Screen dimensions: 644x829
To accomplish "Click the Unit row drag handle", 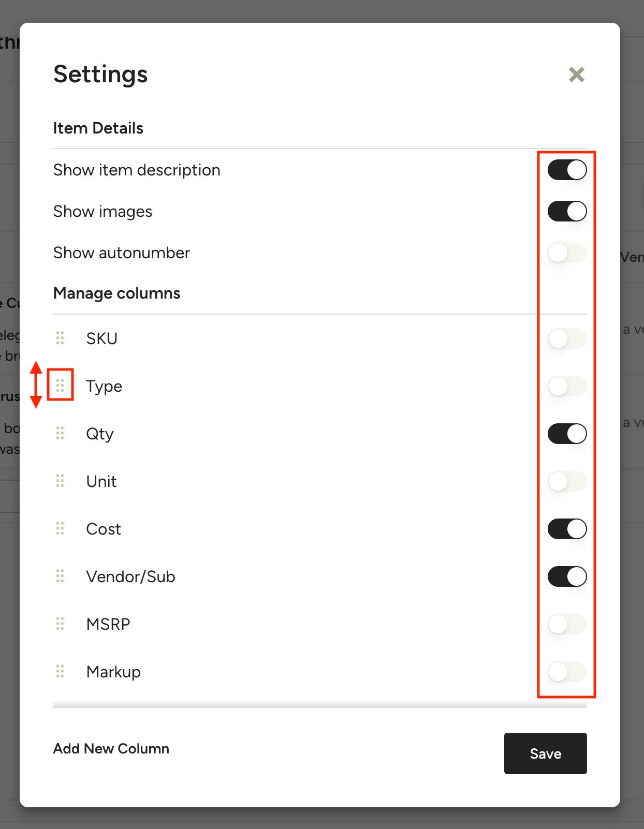I will pyautogui.click(x=60, y=481).
